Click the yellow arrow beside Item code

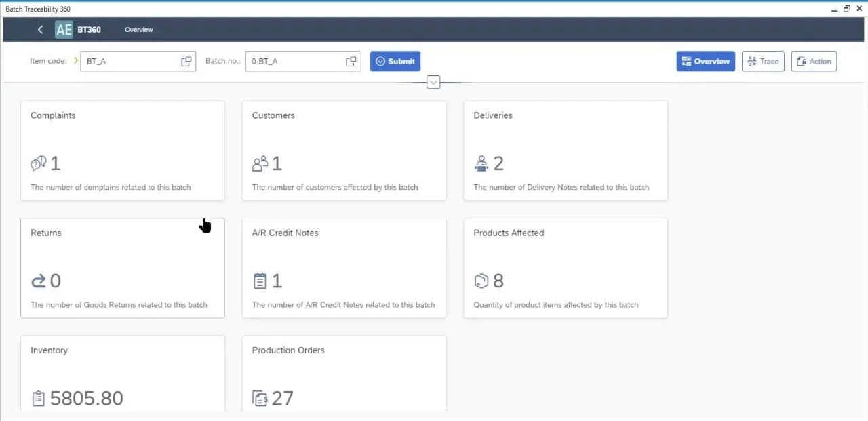76,61
